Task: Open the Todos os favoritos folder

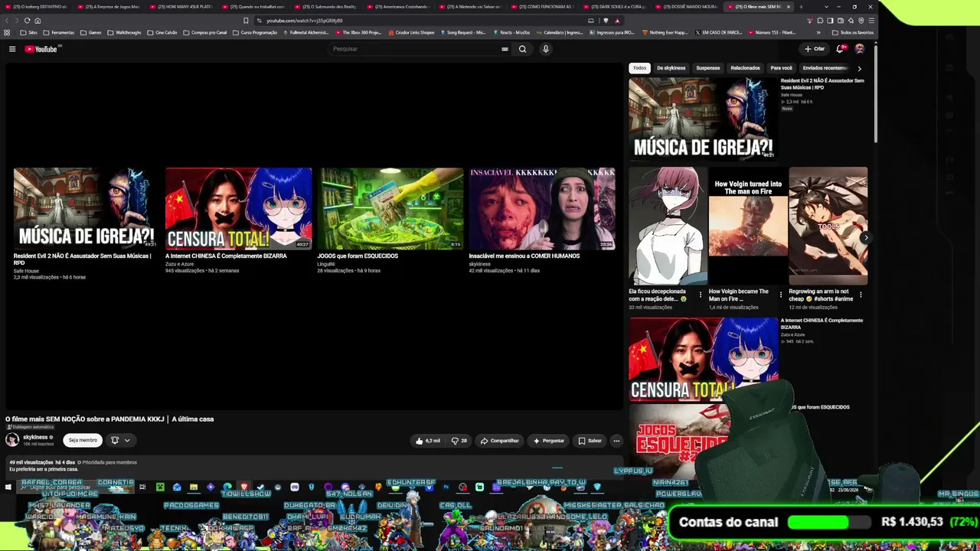Action: 852,33
